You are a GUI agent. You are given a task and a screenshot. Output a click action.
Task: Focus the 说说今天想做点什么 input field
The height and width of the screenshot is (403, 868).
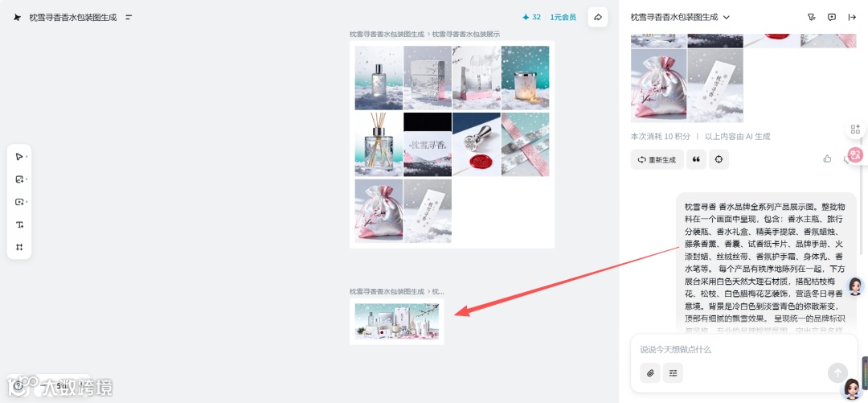click(743, 350)
